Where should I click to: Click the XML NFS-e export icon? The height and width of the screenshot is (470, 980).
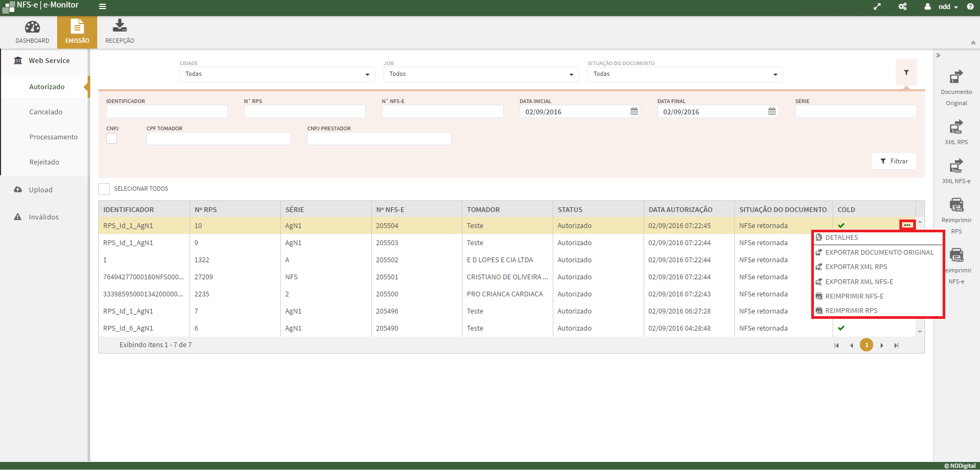(956, 166)
